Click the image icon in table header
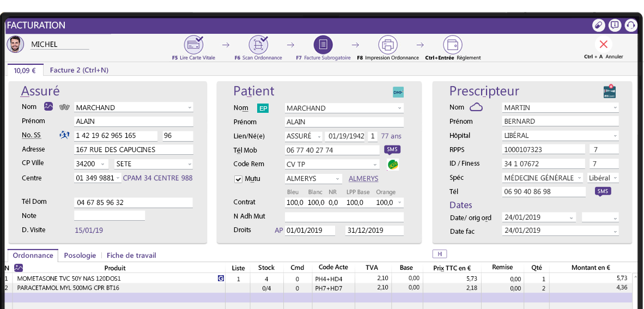Viewport: 644px width, 309px height. click(x=19, y=268)
